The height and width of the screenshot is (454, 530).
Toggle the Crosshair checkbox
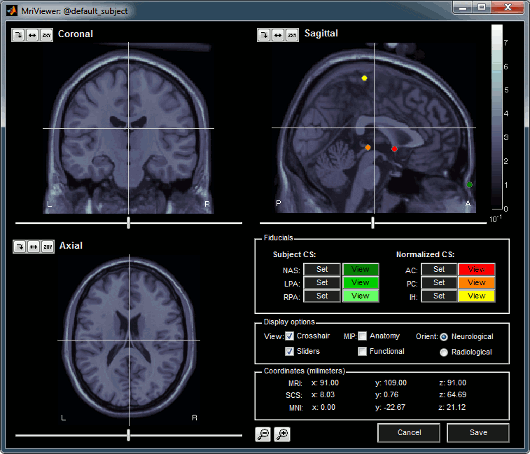[x=289, y=336]
